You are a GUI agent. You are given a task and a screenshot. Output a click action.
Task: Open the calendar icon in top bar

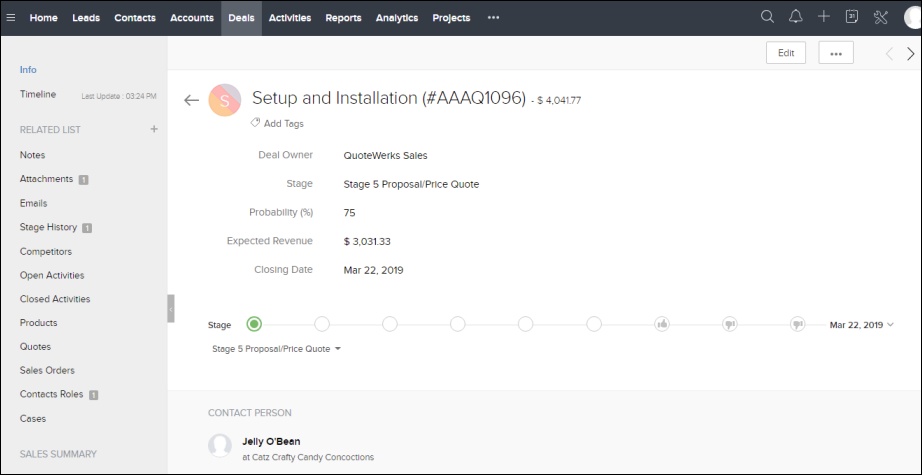click(852, 17)
